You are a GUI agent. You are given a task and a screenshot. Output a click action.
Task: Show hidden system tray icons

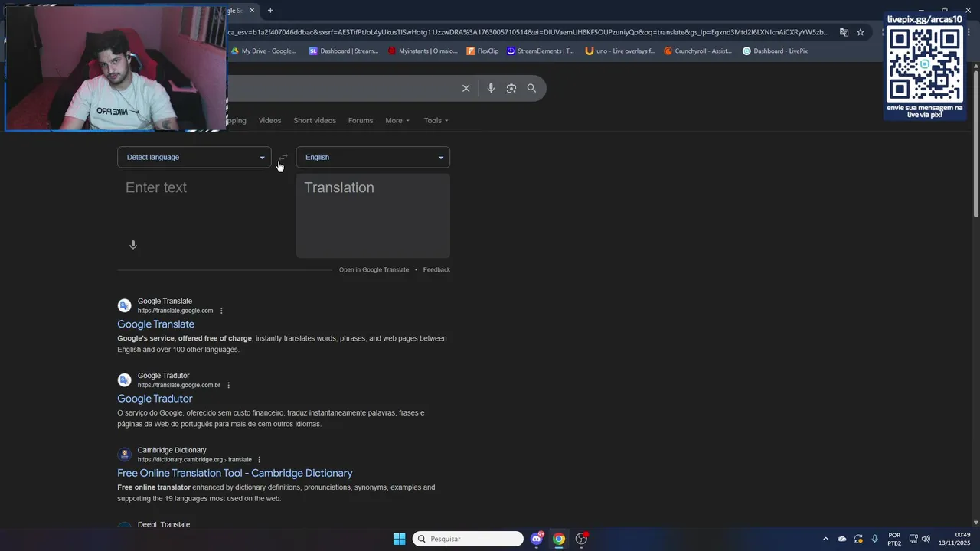coord(825,539)
